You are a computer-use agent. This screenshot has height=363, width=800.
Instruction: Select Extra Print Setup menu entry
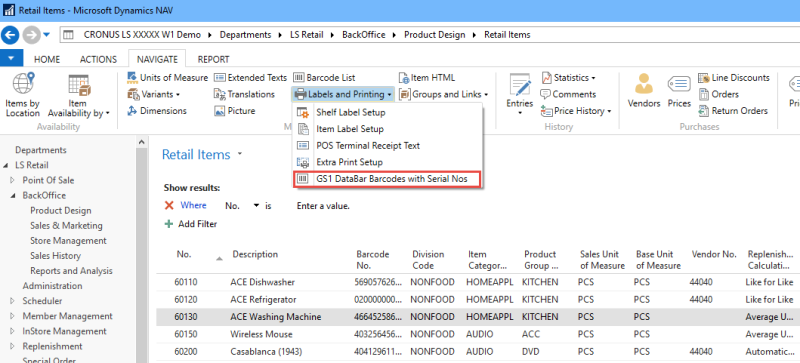coord(387,162)
